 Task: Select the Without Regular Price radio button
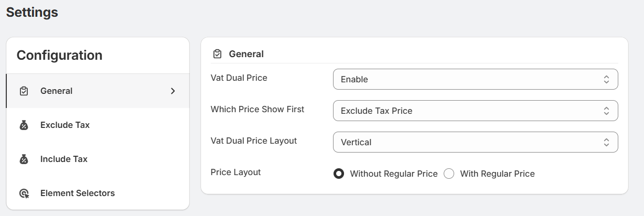coord(339,174)
